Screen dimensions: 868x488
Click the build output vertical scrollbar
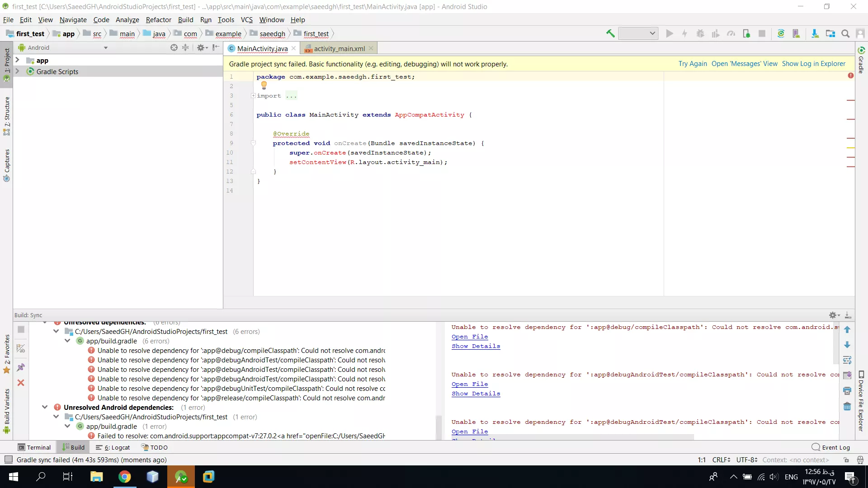pos(836,343)
